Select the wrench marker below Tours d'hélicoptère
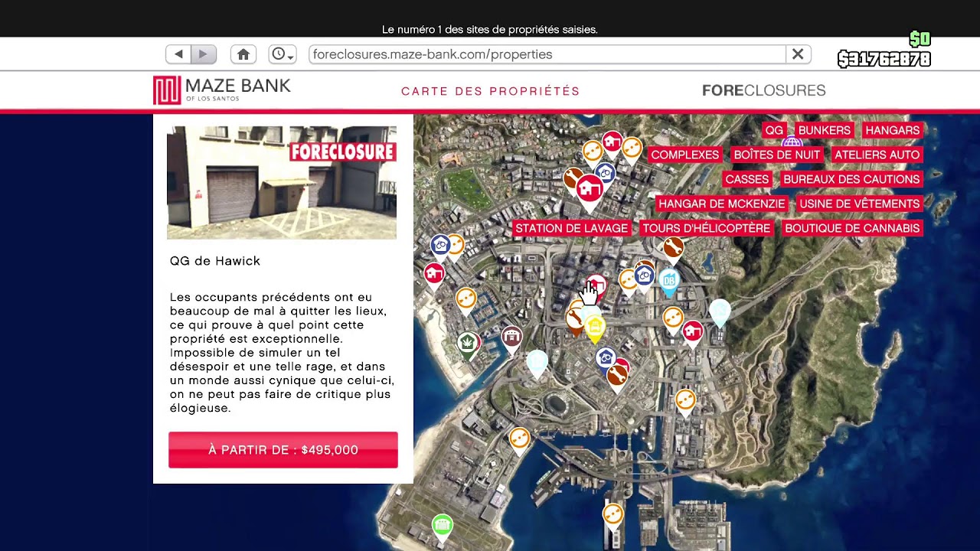This screenshot has height=551, width=980. coord(673,249)
